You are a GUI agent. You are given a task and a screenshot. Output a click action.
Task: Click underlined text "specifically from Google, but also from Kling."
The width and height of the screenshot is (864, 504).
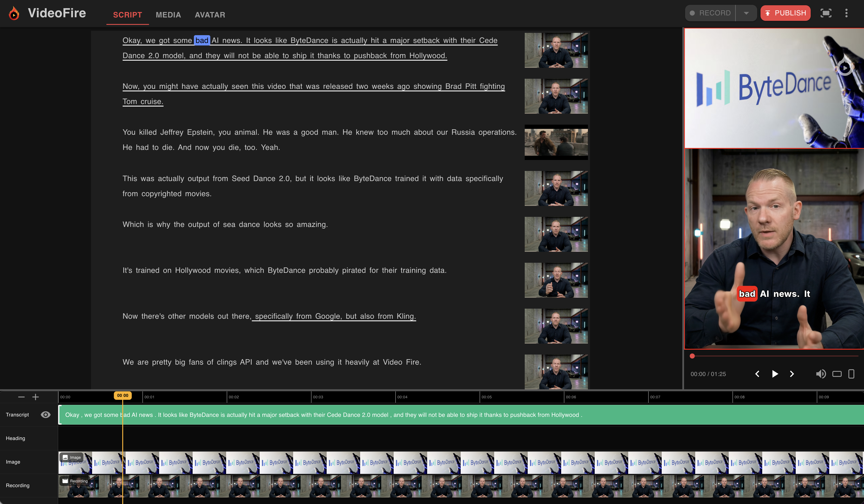tap(335, 316)
